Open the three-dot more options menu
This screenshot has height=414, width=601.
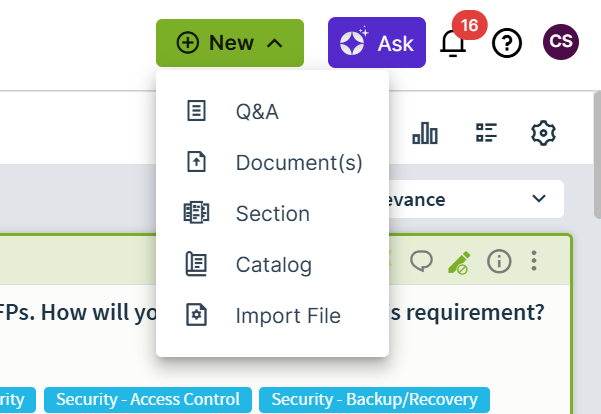click(534, 261)
